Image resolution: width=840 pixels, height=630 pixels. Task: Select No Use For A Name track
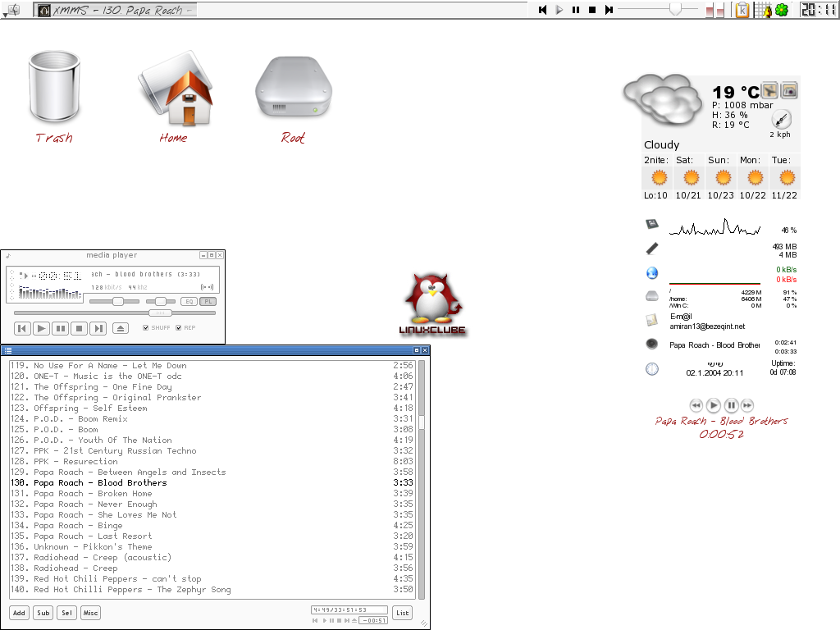pos(212,365)
